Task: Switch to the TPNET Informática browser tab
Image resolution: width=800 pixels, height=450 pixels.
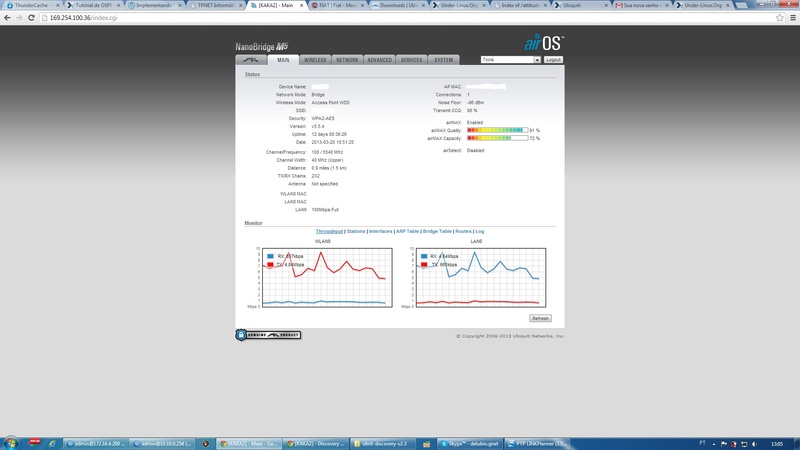Action: click(214, 5)
